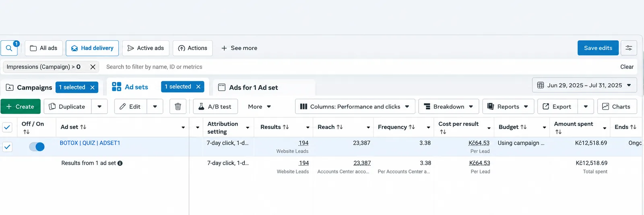Open Cost per result column options arrow

(x=489, y=128)
